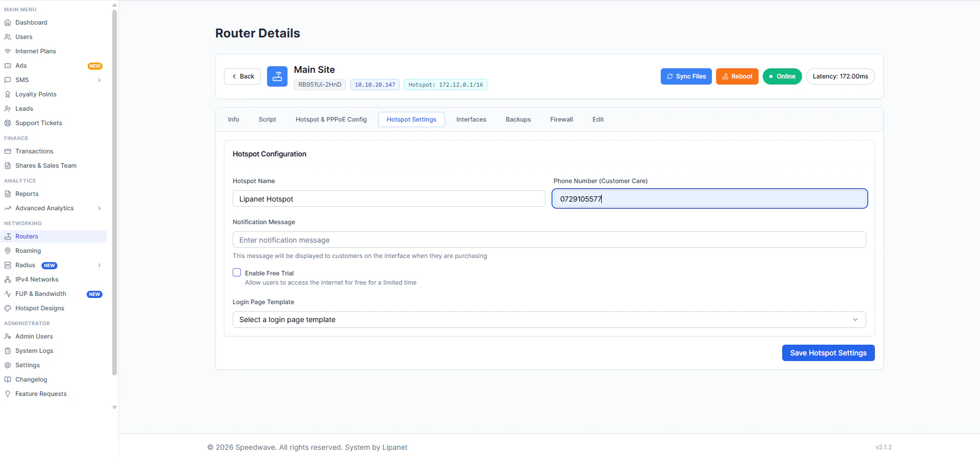Image resolution: width=980 pixels, height=458 pixels.
Task: Open the Edit tab
Action: pos(598,120)
